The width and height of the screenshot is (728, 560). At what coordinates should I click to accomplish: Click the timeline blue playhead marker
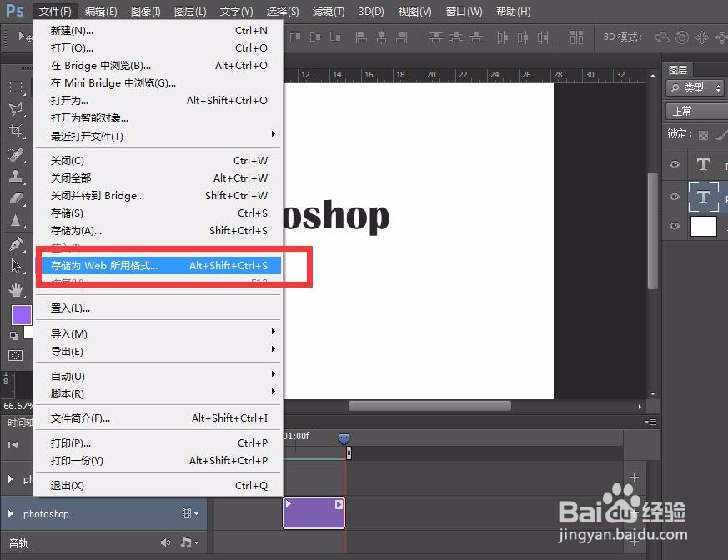344,438
